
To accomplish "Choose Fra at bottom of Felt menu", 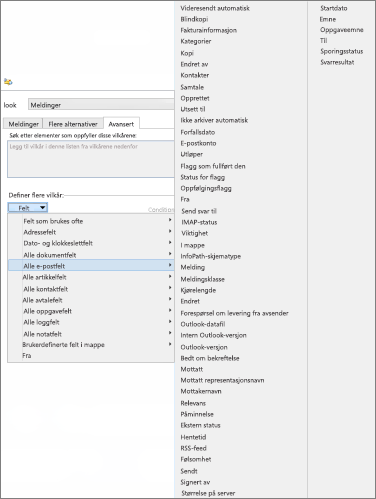I will [x=27, y=355].
